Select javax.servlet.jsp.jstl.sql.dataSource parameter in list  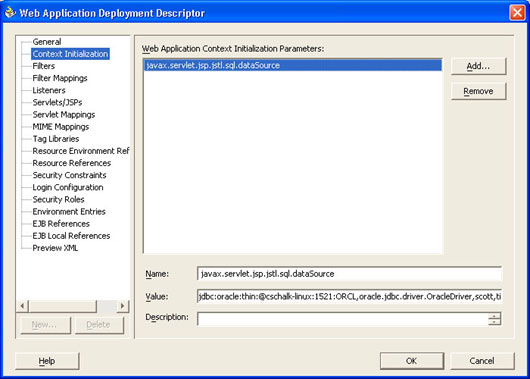pyautogui.click(x=293, y=65)
